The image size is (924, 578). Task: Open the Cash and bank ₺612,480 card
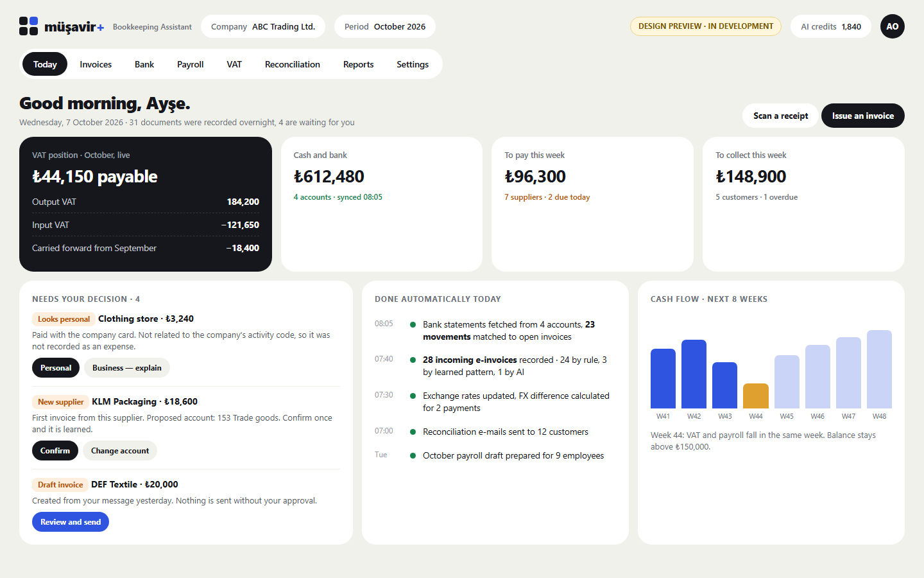(382, 204)
